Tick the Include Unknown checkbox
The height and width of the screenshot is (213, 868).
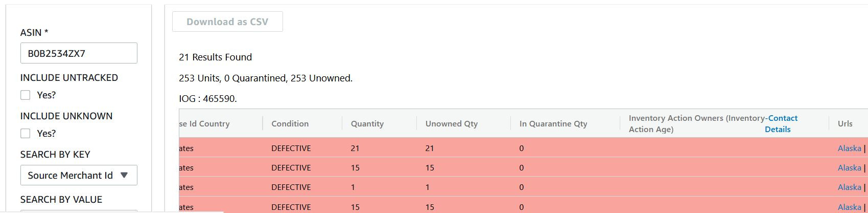tap(26, 134)
